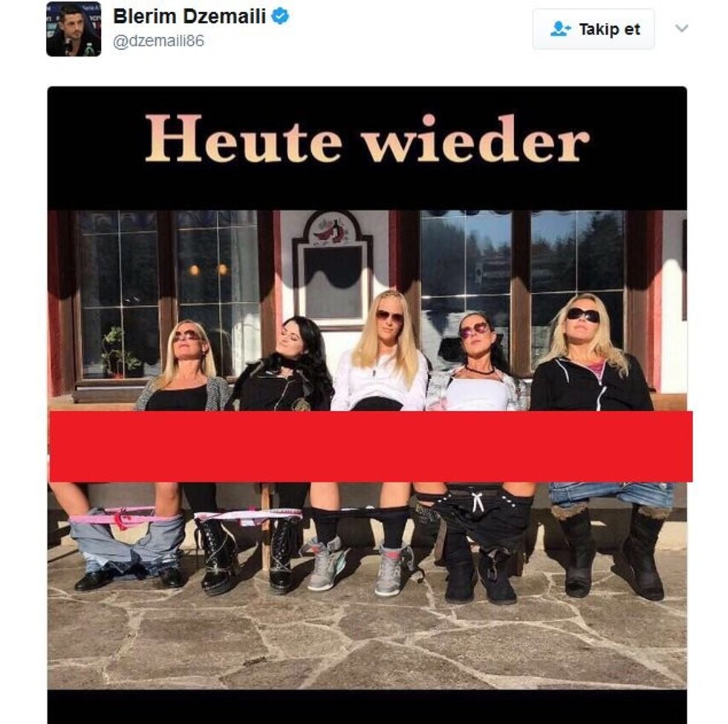This screenshot has width=728, height=724.
Task: Click the Takip et button
Action: [x=594, y=29]
